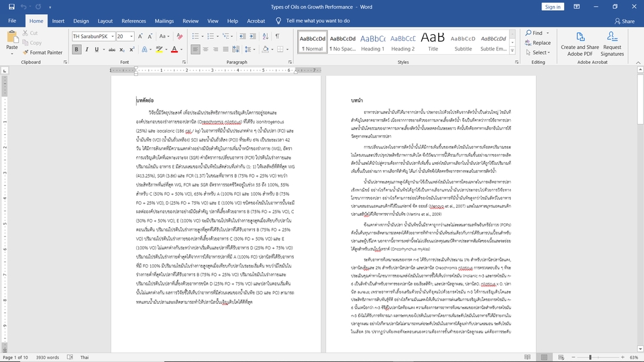Screen dimensions: 644x362
Task: Increase paragraph indent
Action: pyautogui.click(x=253, y=36)
